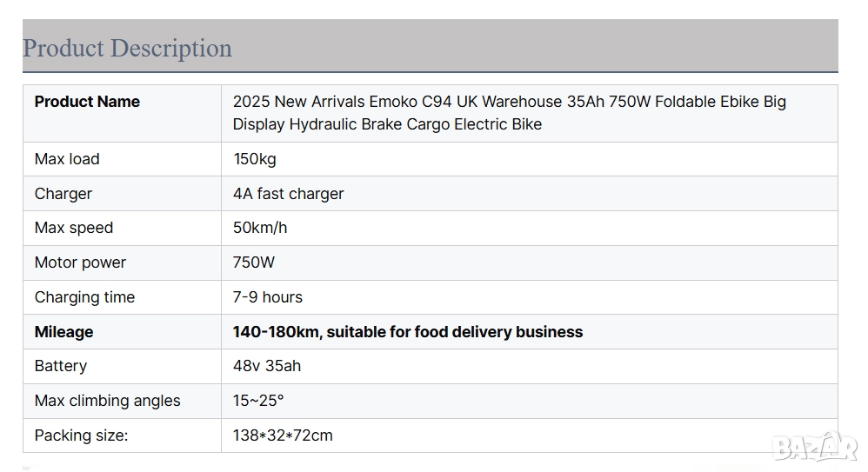Click the Max climbing angles label
The width and height of the screenshot is (868, 472).
(x=107, y=401)
